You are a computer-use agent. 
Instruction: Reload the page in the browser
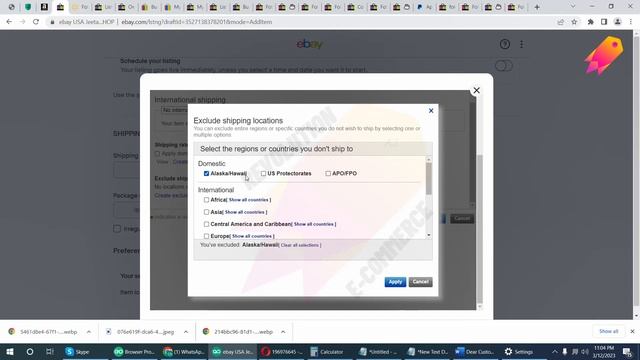36,22
